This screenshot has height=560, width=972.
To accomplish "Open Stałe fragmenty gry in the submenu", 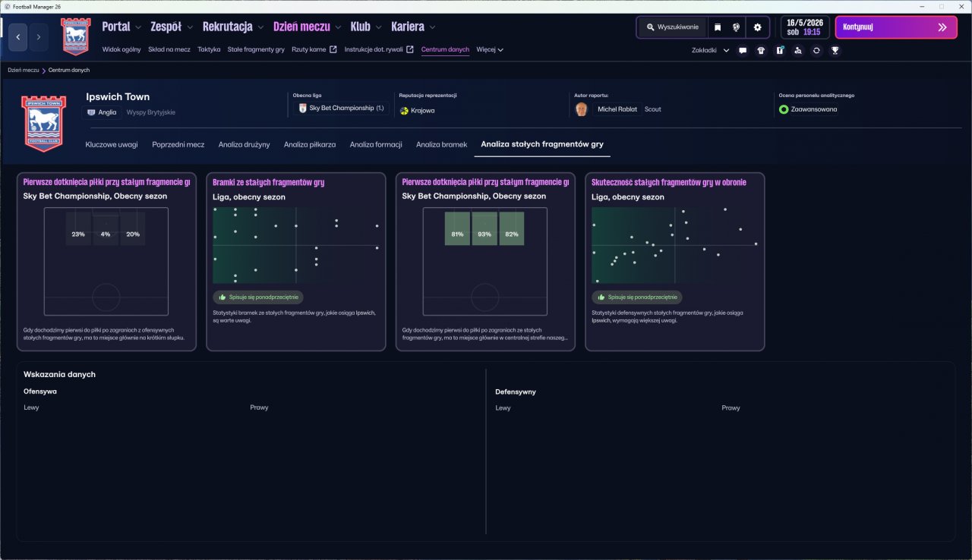I will click(256, 50).
